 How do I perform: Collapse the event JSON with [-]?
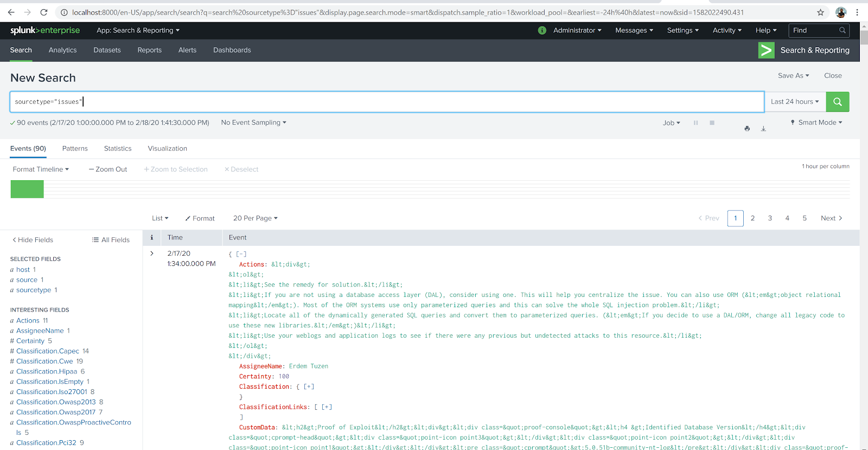pos(241,254)
